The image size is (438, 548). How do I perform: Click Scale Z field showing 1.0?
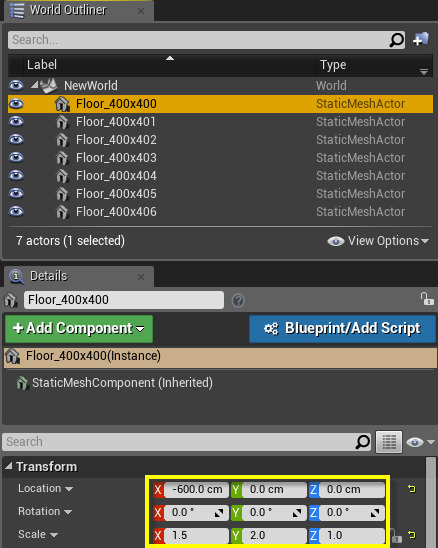(352, 535)
